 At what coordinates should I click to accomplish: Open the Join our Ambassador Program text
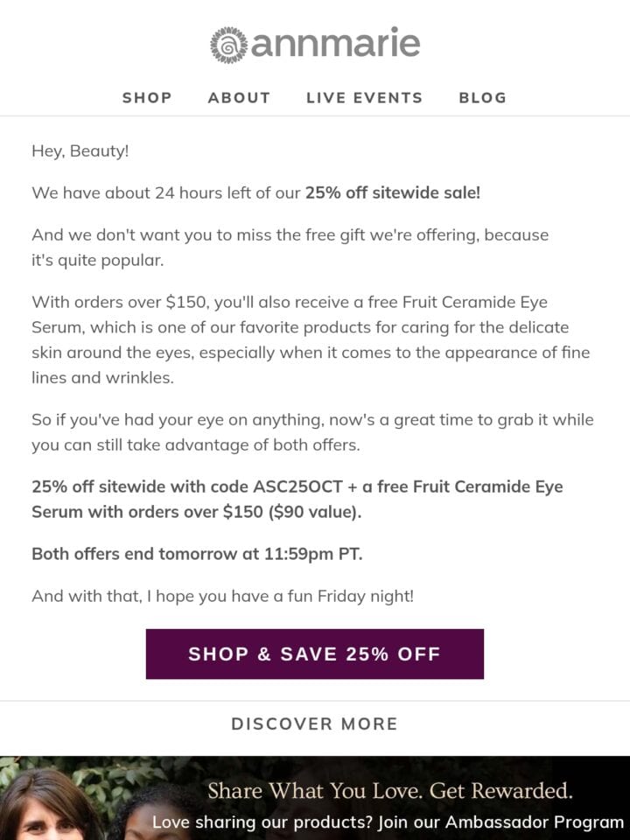point(500,822)
